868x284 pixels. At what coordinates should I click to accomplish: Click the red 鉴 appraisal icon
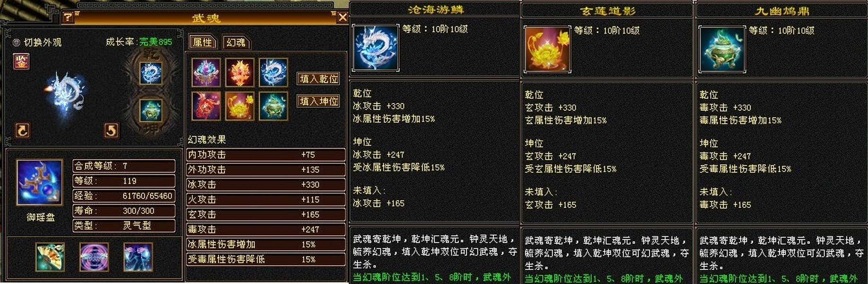(x=21, y=61)
